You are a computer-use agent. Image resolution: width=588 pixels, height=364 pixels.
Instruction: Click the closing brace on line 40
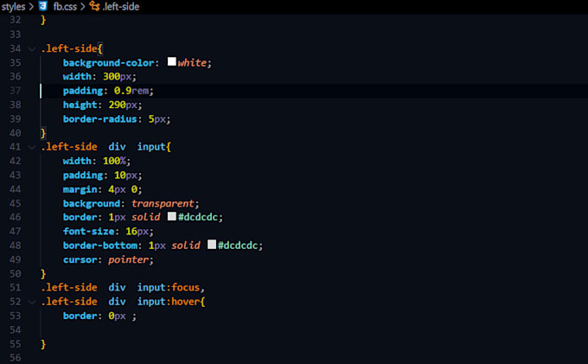[x=43, y=133]
